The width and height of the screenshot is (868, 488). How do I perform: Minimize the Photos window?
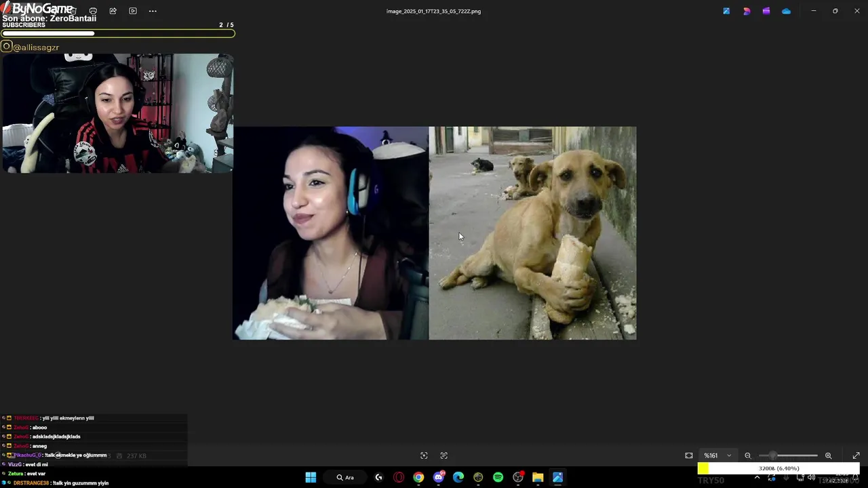point(814,11)
